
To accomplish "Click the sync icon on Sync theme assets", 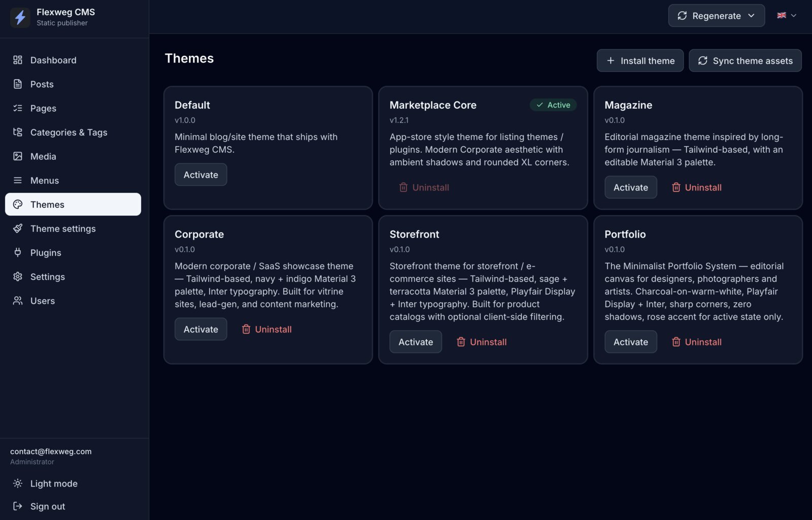I will [702, 60].
